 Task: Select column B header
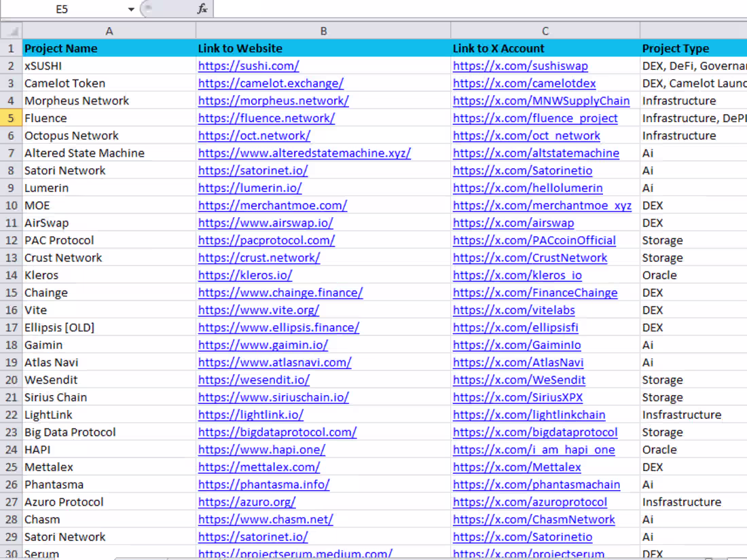pyautogui.click(x=323, y=31)
